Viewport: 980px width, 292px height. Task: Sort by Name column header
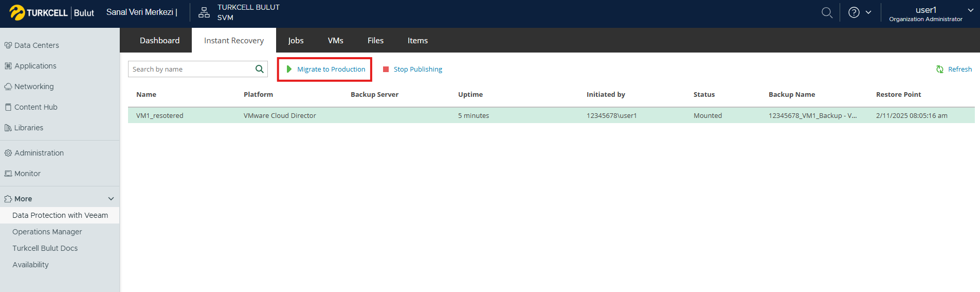(x=146, y=94)
